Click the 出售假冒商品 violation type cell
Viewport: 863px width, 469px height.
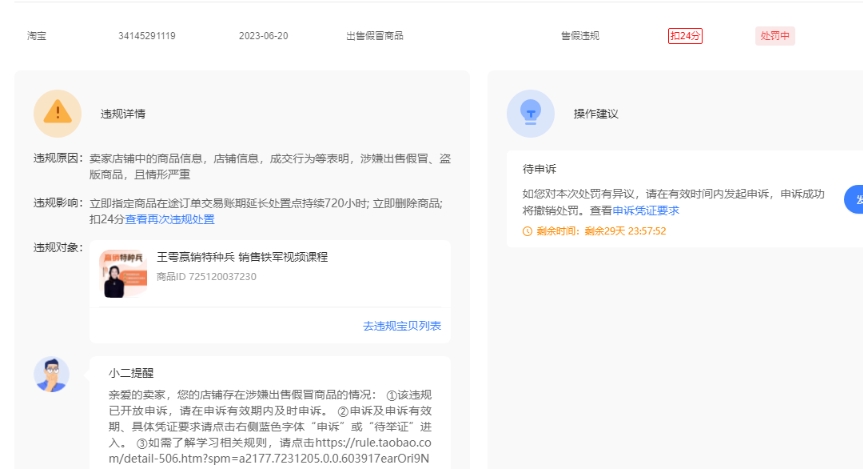(x=375, y=36)
